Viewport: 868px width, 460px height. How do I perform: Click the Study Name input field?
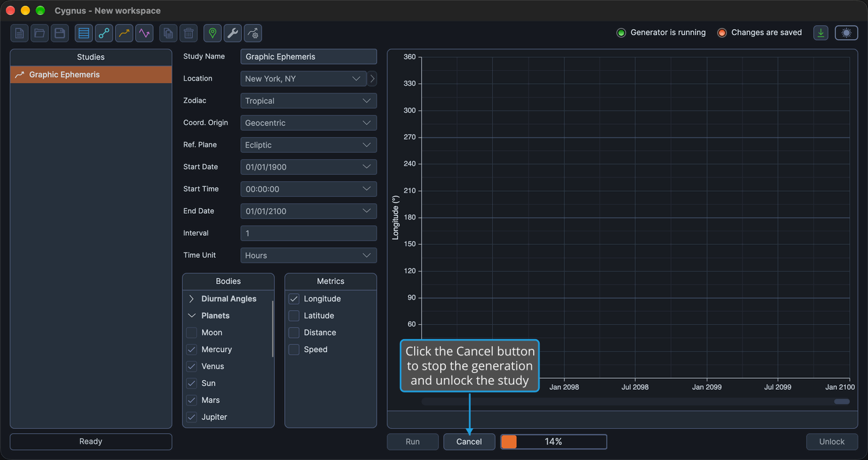[309, 57]
